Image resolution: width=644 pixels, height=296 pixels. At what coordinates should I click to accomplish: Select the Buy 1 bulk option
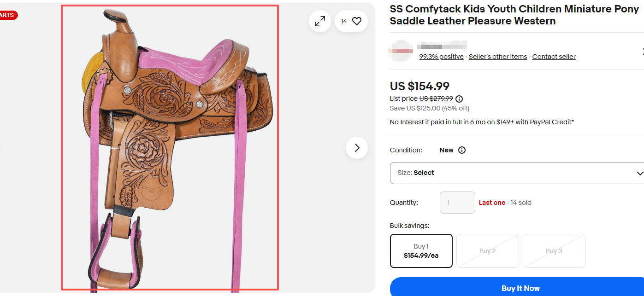421,251
